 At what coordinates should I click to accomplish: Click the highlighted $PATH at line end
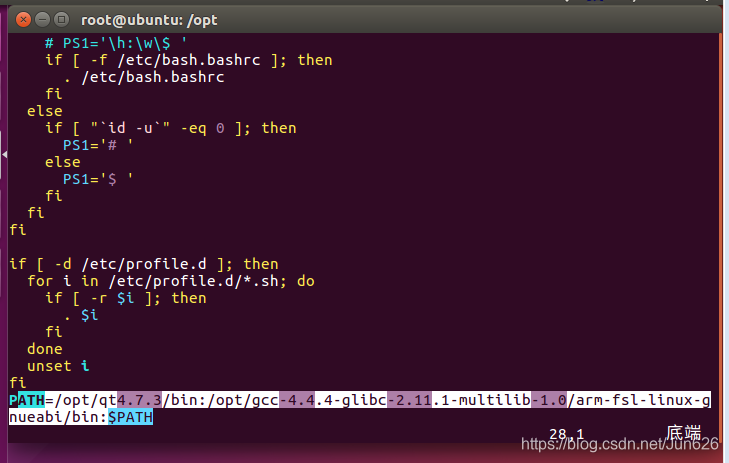130,417
